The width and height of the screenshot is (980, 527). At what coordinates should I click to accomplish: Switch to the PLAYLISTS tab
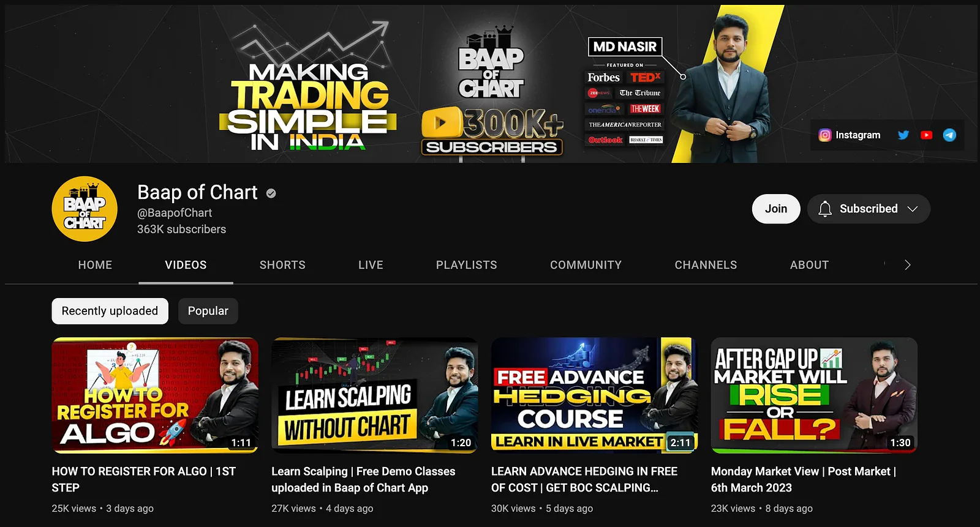[x=467, y=265]
